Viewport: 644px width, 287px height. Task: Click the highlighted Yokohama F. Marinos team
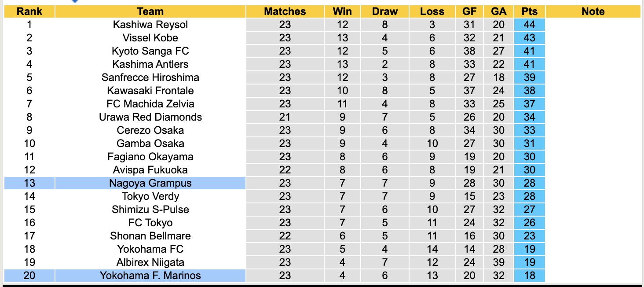pos(150,276)
